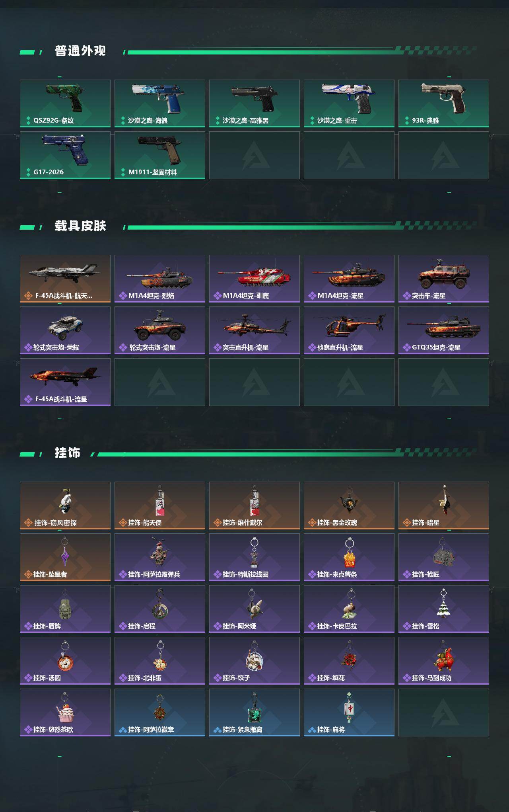Open the 挂饰-麻将 mahjong charm
Image resolution: width=509 pixels, height=812 pixels.
pos(349,712)
